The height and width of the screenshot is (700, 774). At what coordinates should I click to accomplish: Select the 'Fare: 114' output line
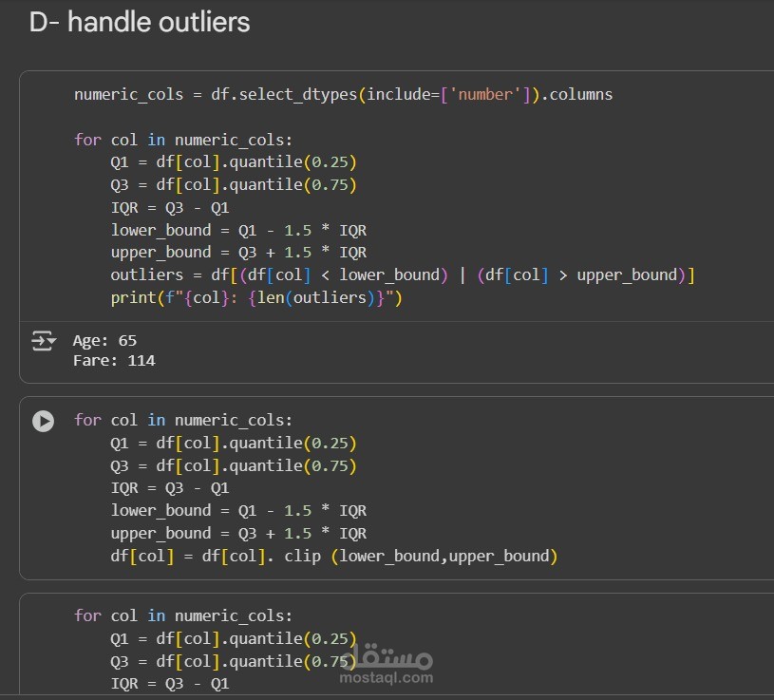(x=114, y=361)
